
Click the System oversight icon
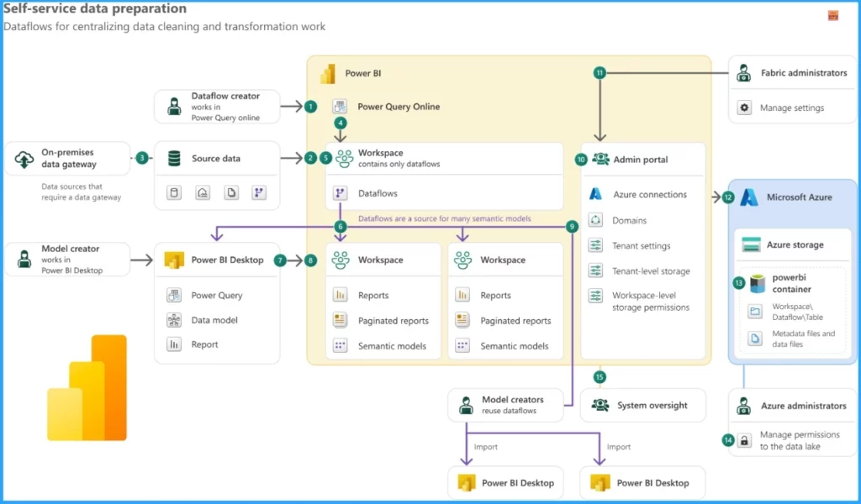(600, 405)
